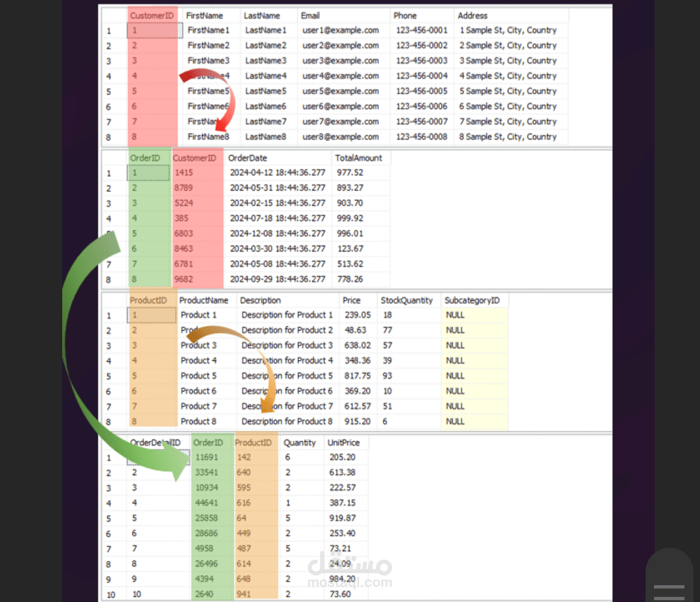Click total amount 123.67
The image size is (700, 602).
(350, 249)
